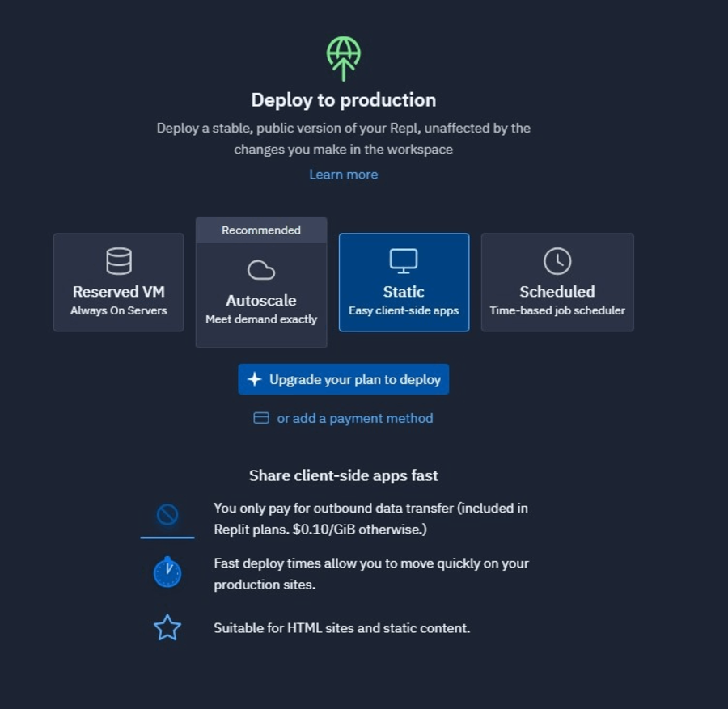728x709 pixels.
Task: Click Upgrade your plan to deploy
Action: 344,379
